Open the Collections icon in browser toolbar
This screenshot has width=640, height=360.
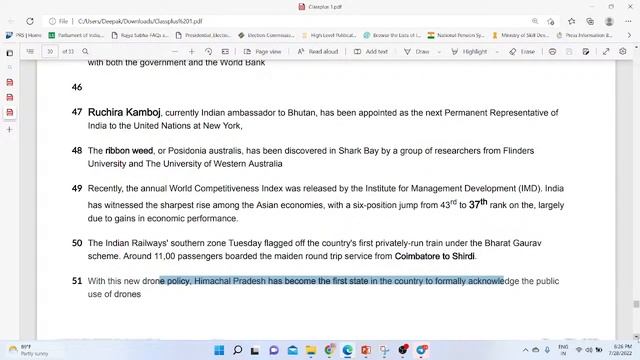590,21
